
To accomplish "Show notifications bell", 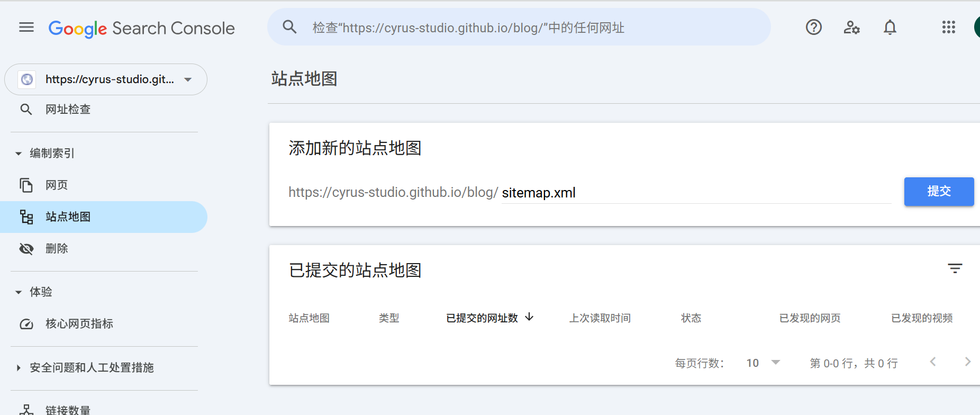I will point(890,27).
